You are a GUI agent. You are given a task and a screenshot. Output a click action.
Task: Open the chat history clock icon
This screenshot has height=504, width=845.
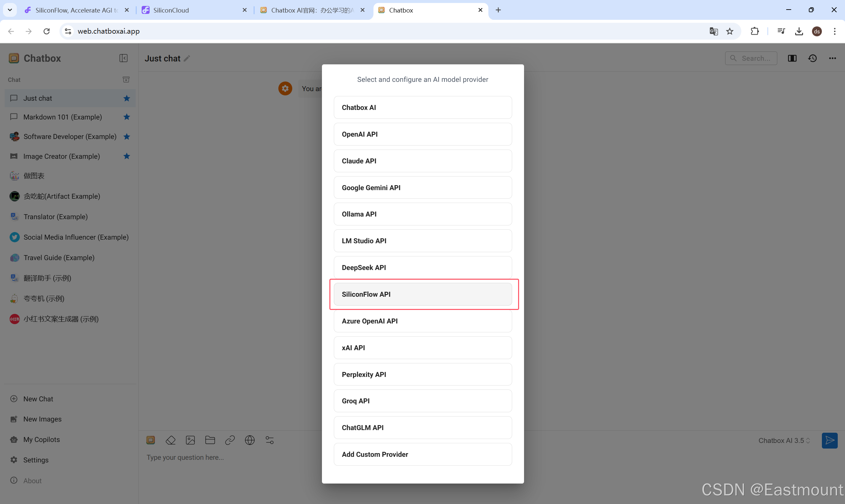click(812, 58)
